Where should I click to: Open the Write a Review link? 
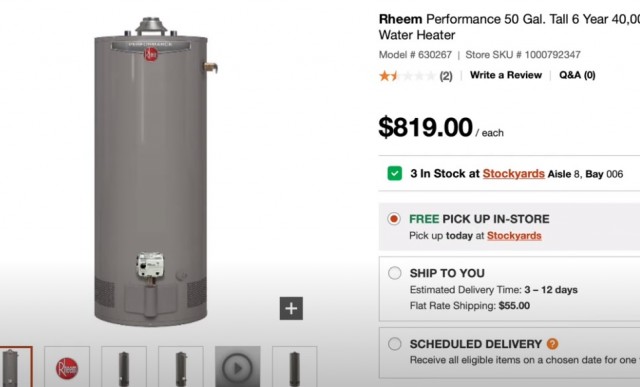506,75
